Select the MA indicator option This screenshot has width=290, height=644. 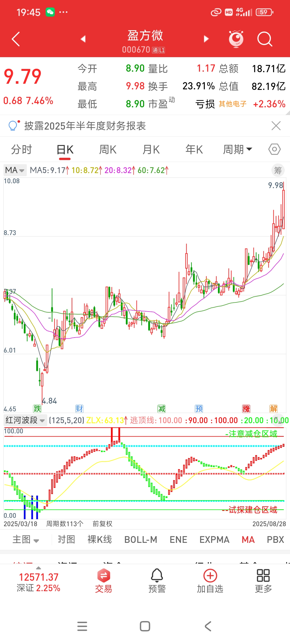pos(248,540)
